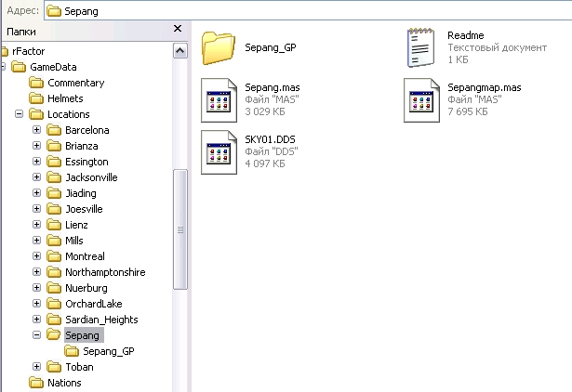Screen dimensions: 572x392
Task: Select the GameData label in the tree
Action: click(53, 67)
